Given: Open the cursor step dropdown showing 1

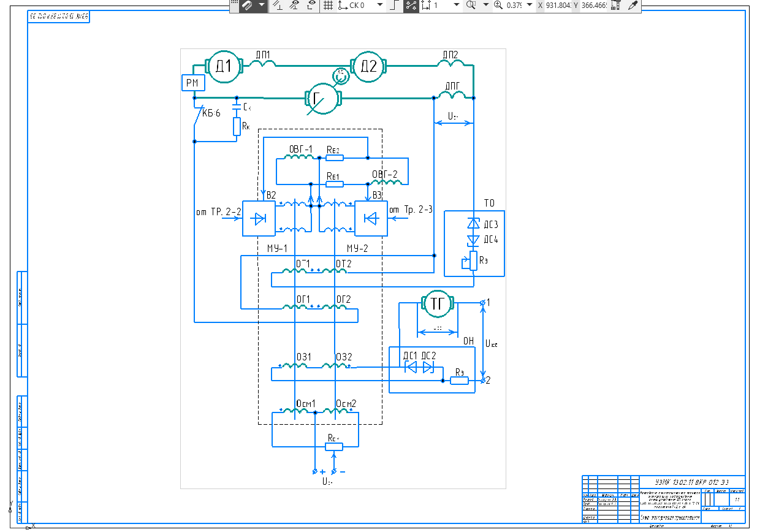Looking at the screenshot, I should tap(455, 6).
